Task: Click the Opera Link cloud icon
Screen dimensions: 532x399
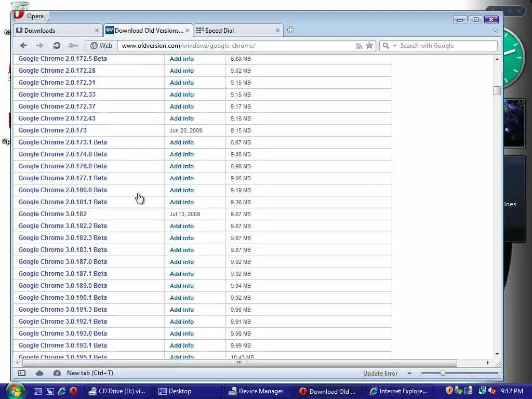Action: click(39, 373)
